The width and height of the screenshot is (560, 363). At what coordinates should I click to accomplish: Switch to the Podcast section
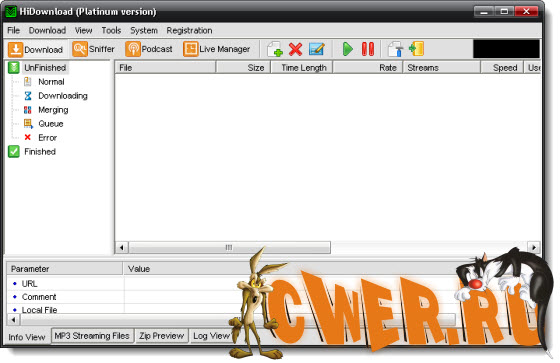149,49
